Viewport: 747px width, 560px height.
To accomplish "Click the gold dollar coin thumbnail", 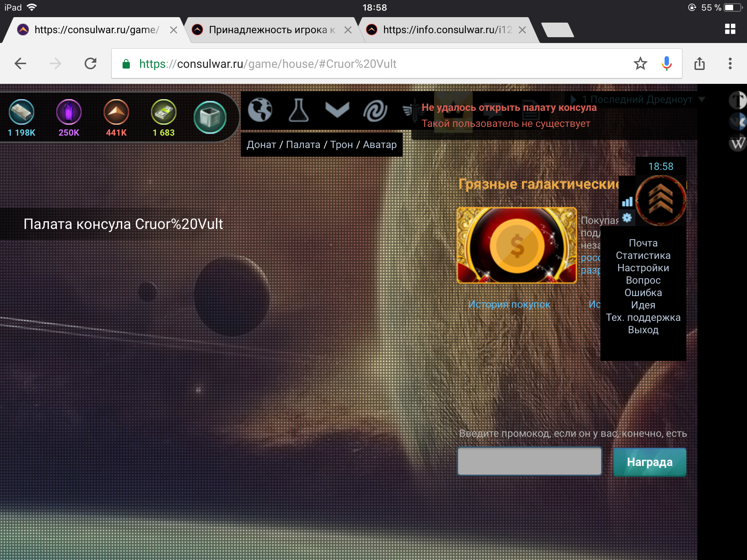I will [516, 245].
